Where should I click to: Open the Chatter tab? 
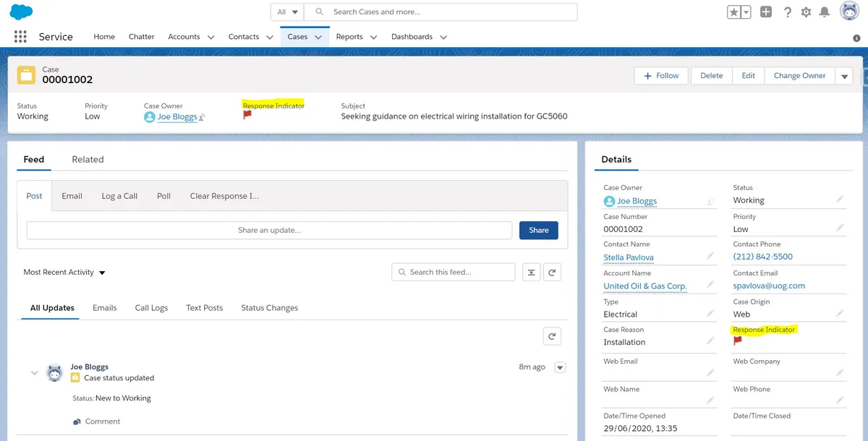pos(142,37)
